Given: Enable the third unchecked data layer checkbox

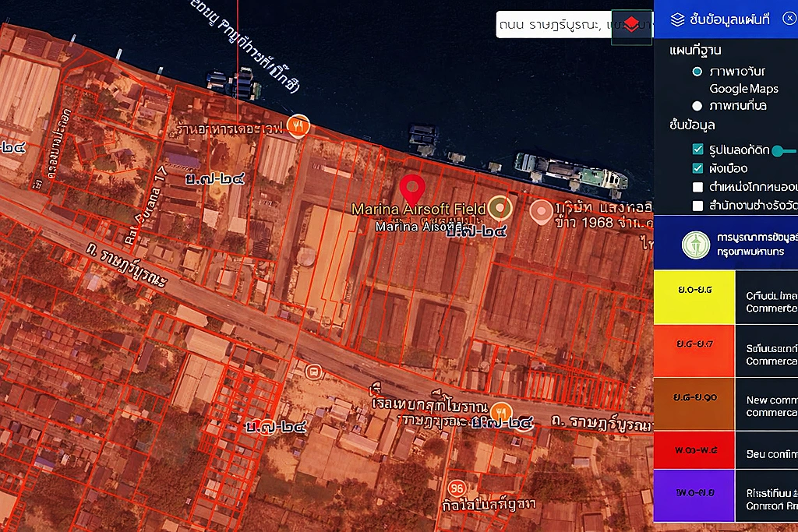Looking at the screenshot, I should (x=697, y=187).
